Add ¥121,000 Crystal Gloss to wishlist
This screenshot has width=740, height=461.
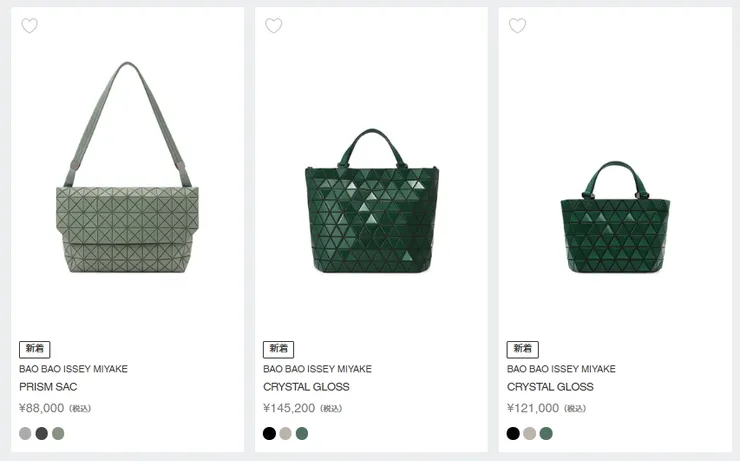click(x=517, y=26)
